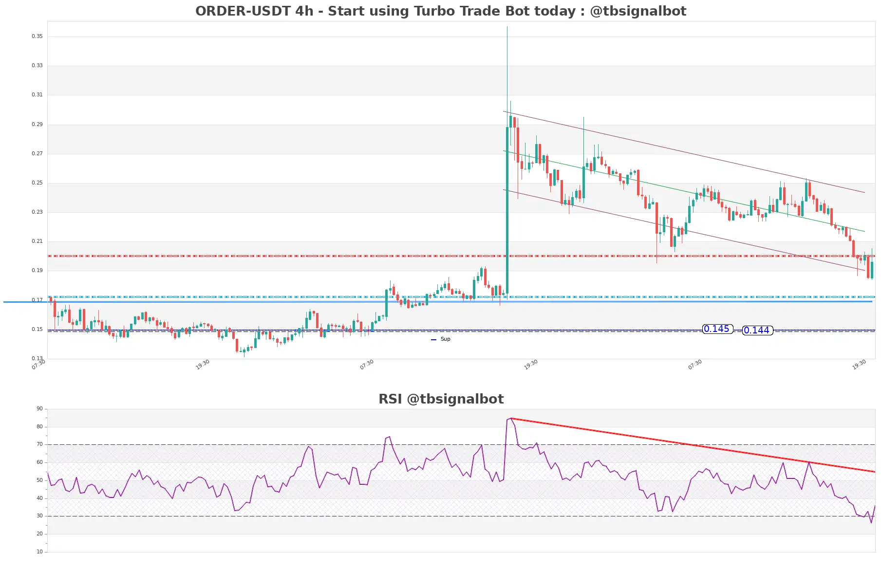This screenshot has height=588, width=882.
Task: Click the 60 label on RSI axis
Action: [x=39, y=462]
